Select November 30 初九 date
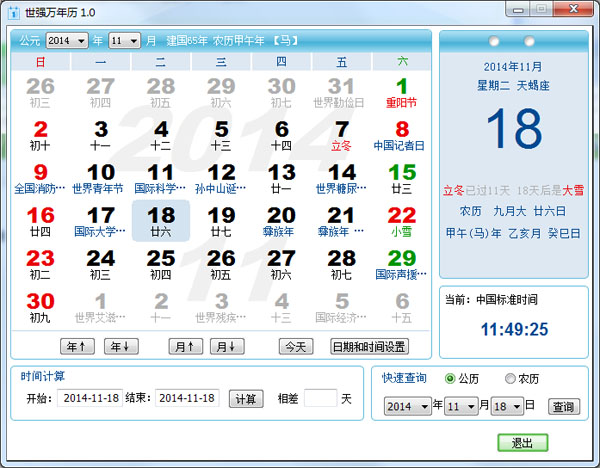Screen dimensions: 600x468 pyautogui.click(x=40, y=307)
